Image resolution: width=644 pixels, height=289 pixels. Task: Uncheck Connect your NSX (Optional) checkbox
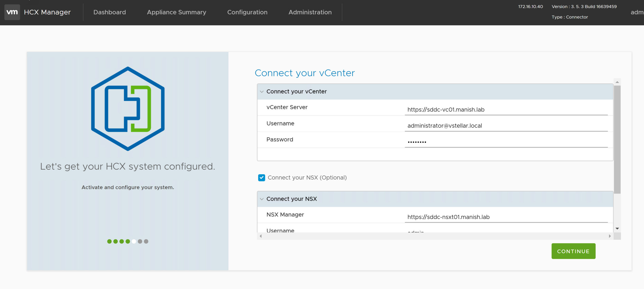262,178
